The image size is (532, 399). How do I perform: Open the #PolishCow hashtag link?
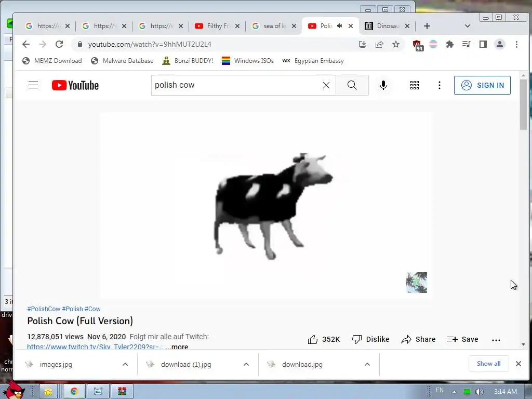point(44,309)
